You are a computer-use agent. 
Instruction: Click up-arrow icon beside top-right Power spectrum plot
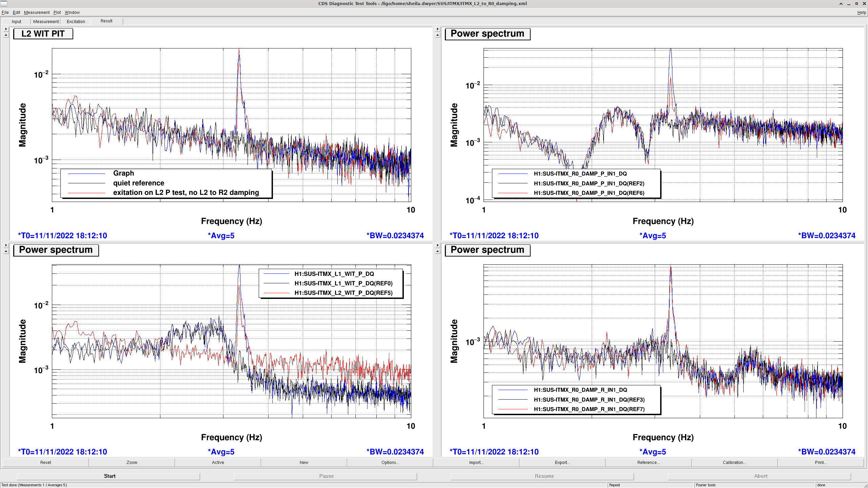(437, 35)
